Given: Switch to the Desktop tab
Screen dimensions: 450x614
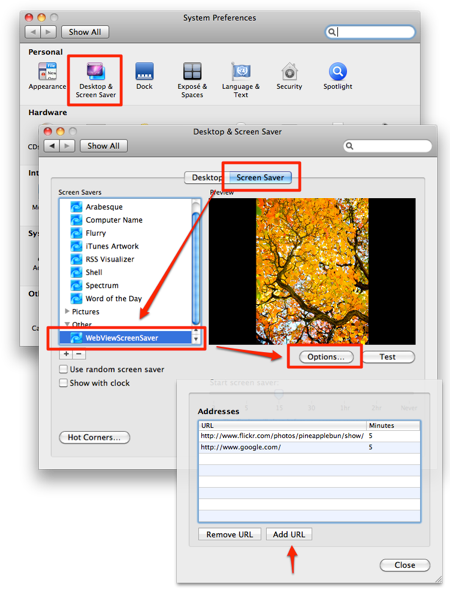Looking at the screenshot, I should 206,177.
